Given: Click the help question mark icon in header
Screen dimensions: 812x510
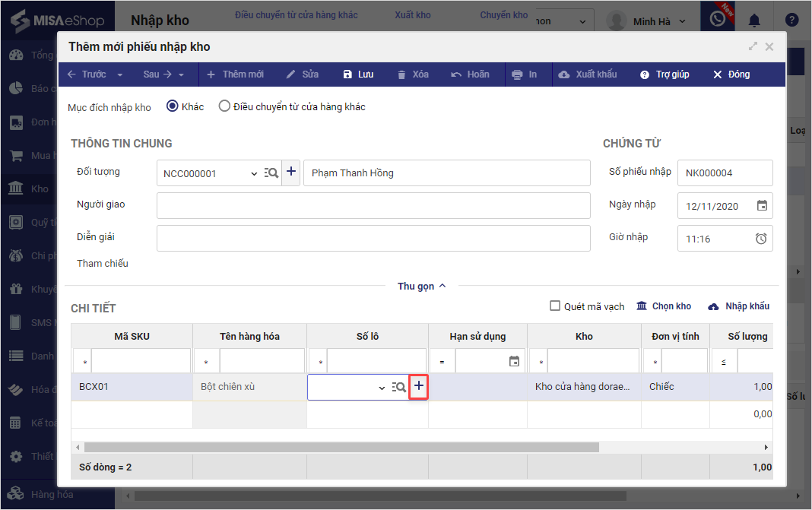Looking at the screenshot, I should pos(791,21).
